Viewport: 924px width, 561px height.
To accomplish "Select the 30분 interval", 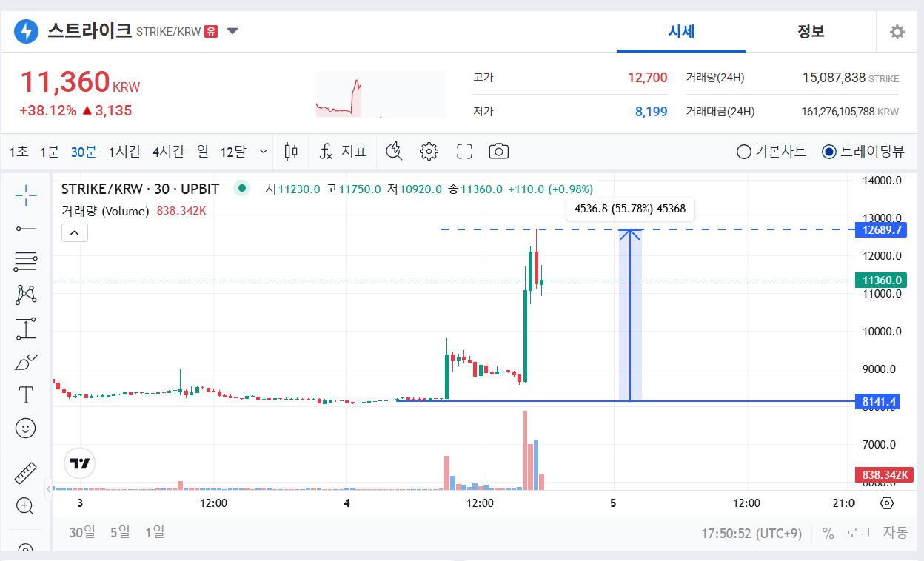I will (84, 152).
